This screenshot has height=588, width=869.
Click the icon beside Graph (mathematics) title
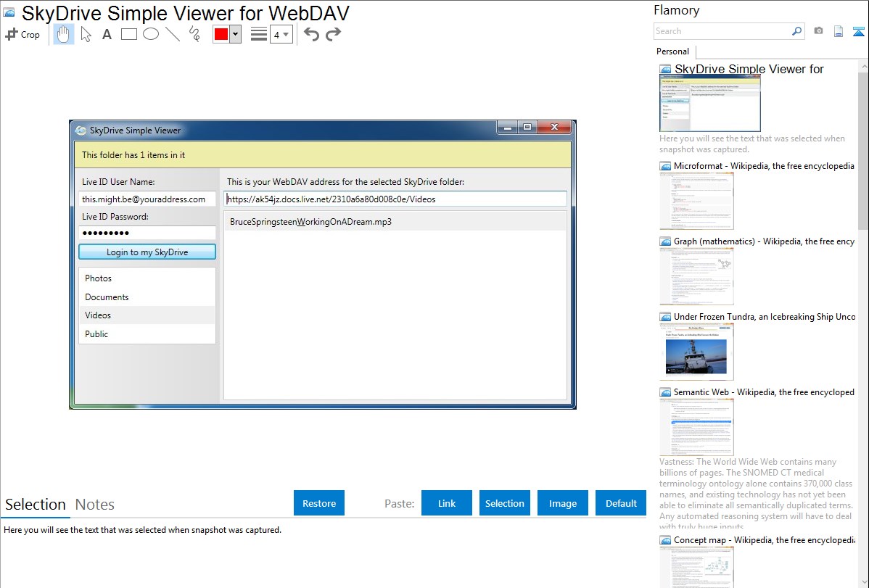665,241
